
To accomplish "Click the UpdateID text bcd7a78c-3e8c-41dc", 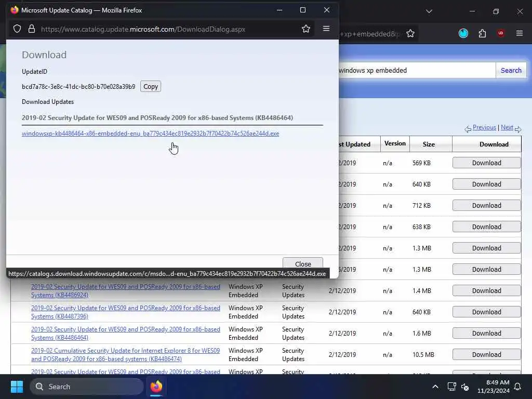I will tap(78, 87).
